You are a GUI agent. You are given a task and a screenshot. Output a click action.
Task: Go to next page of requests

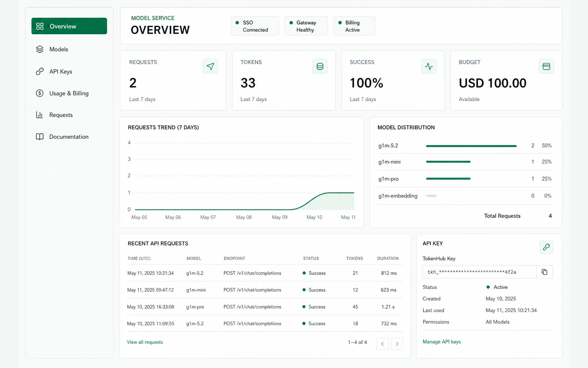tap(397, 344)
